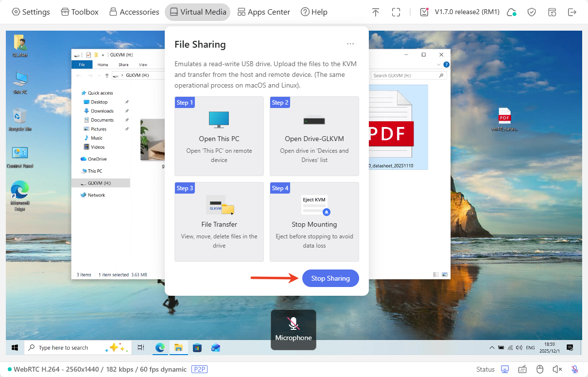
Task: Click the monitor status icon in status bar
Action: [505, 369]
